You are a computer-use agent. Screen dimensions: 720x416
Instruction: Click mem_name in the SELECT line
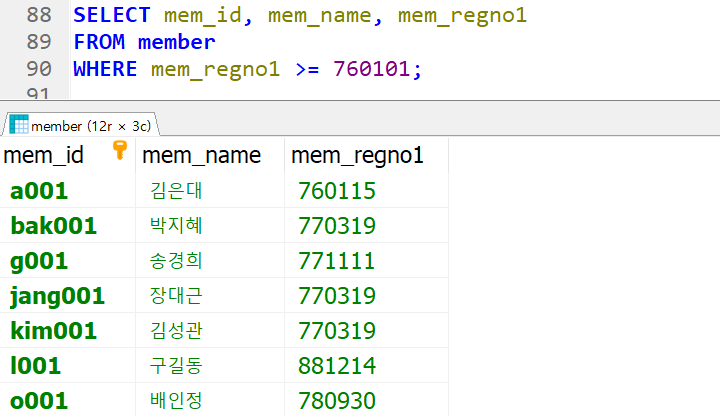[320, 15]
